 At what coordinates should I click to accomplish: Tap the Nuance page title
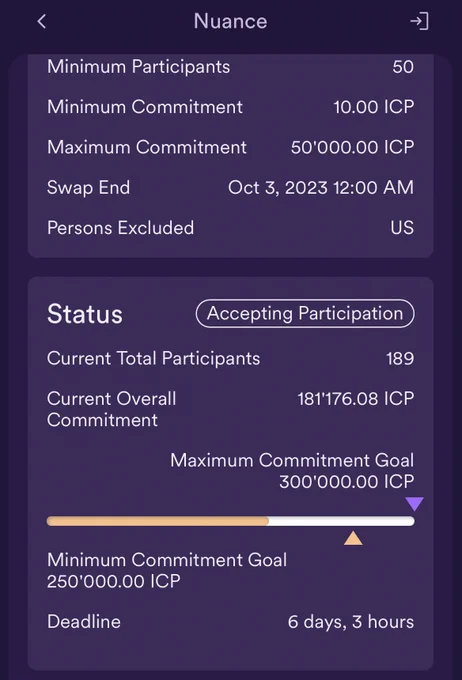[x=230, y=21]
